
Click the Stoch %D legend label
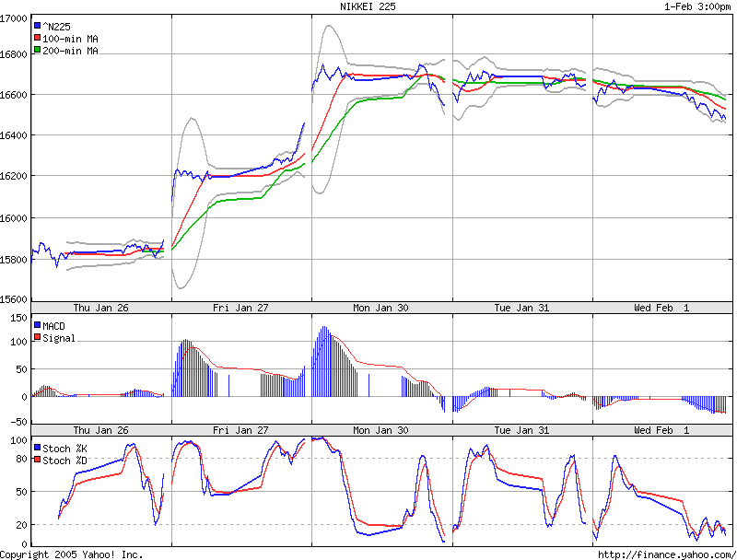[x=64, y=461]
